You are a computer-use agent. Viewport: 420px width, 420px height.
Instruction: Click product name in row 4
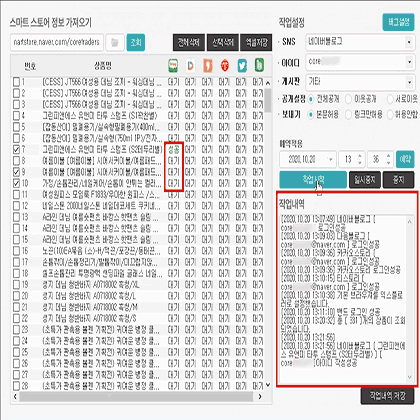(100, 116)
